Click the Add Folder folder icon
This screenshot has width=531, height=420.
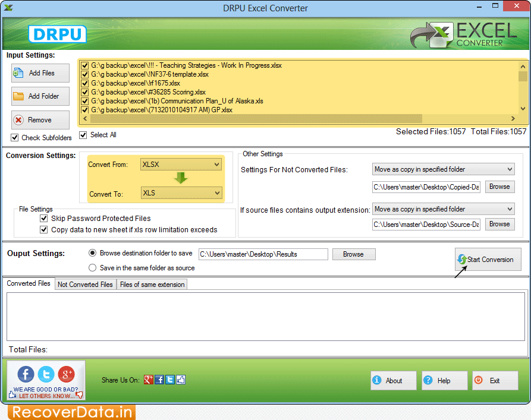click(x=18, y=96)
